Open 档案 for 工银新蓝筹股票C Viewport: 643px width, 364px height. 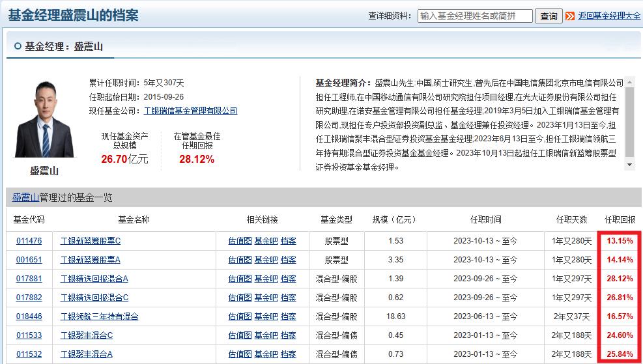(x=289, y=241)
